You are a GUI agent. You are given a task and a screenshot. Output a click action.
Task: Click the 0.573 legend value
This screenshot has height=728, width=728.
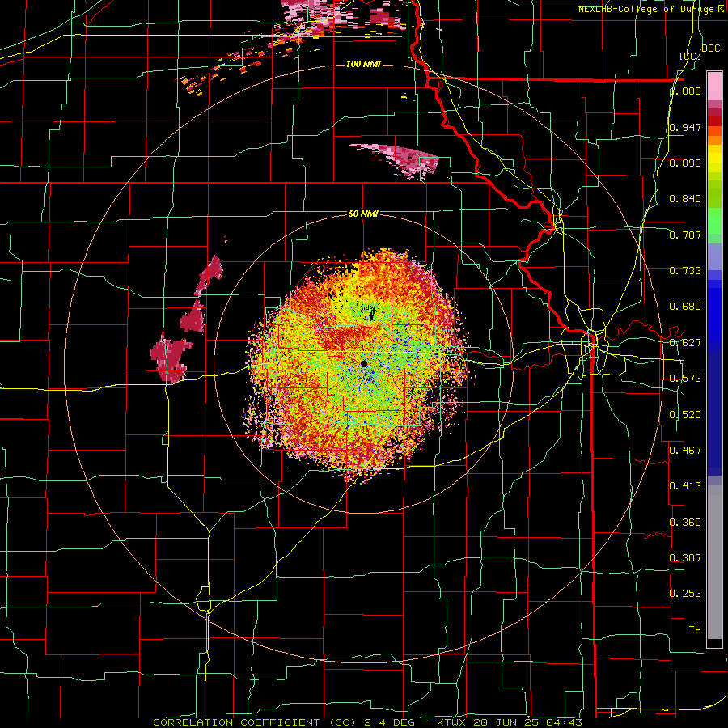pyautogui.click(x=685, y=379)
